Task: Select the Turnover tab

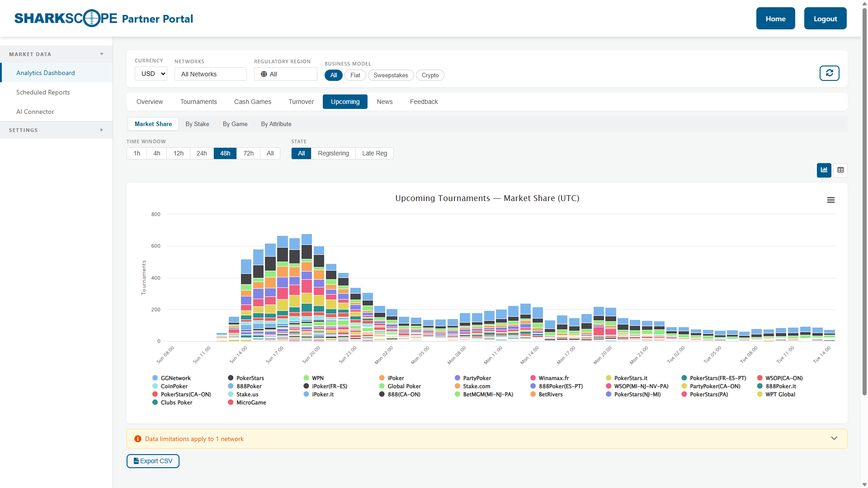Action: tap(301, 102)
